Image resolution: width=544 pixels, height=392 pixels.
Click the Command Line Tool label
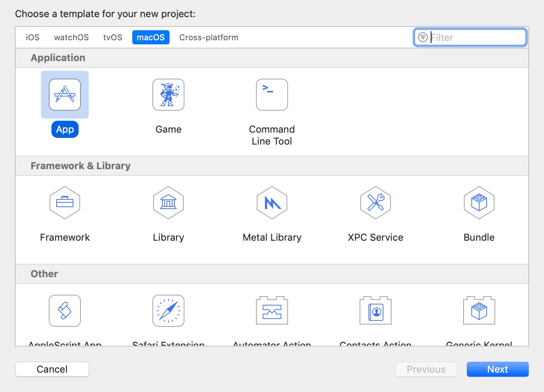pyautogui.click(x=272, y=135)
